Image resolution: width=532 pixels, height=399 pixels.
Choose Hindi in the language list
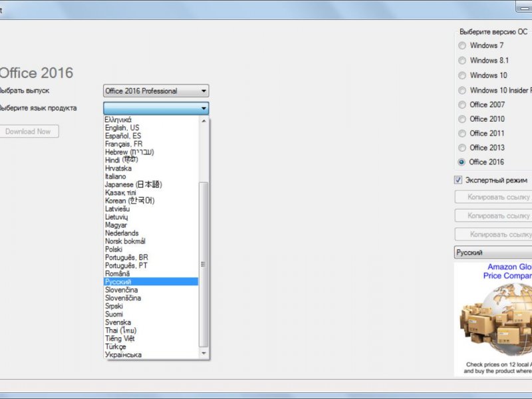(x=151, y=160)
